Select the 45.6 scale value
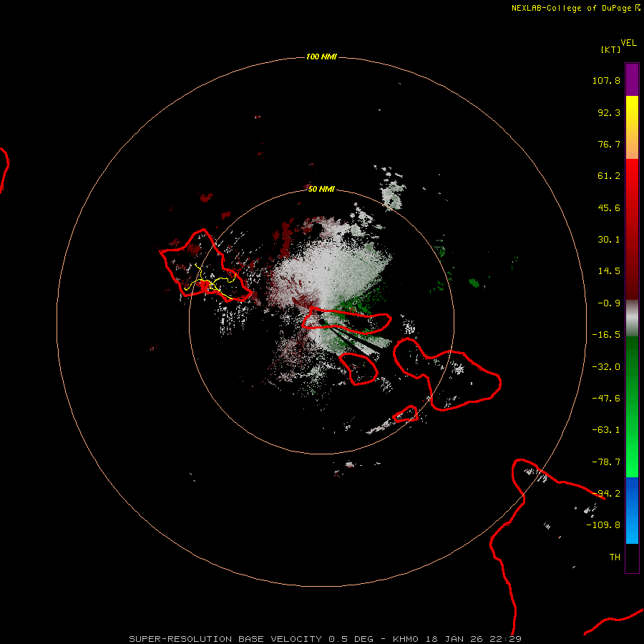Screen dimensions: 644x644 (x=609, y=208)
